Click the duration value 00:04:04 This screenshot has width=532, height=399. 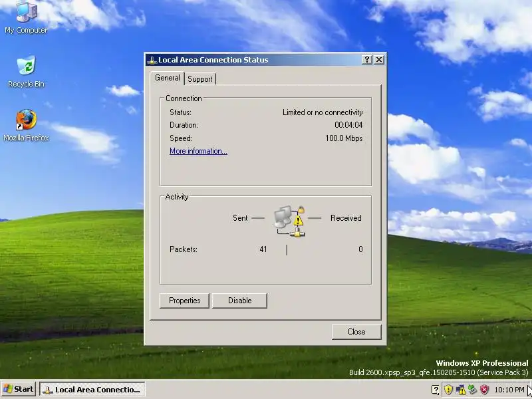(348, 125)
